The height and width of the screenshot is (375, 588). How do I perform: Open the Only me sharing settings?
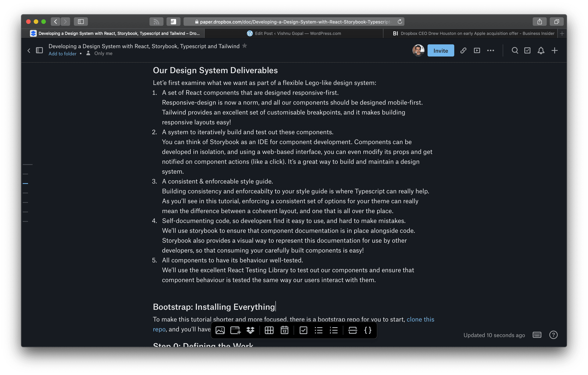99,53
